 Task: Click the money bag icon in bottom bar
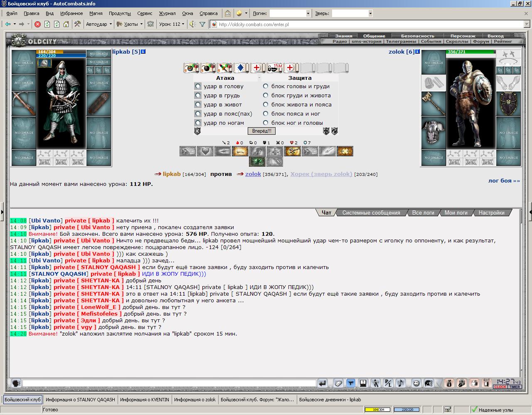click(449, 383)
